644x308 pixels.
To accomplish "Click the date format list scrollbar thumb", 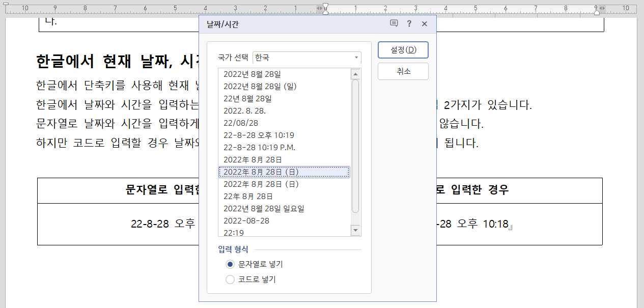I will tap(355, 146).
